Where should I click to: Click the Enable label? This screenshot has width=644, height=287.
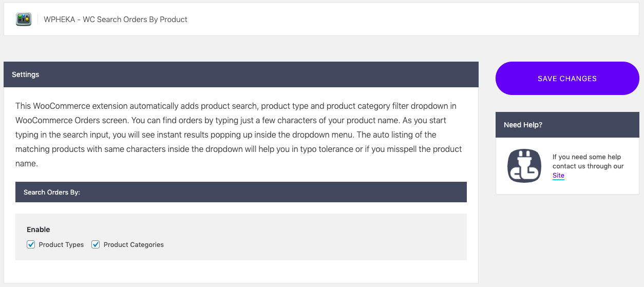(x=39, y=229)
